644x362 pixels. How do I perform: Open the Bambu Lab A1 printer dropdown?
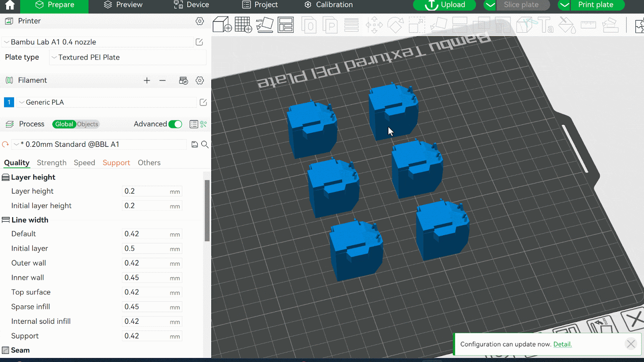(x=99, y=42)
